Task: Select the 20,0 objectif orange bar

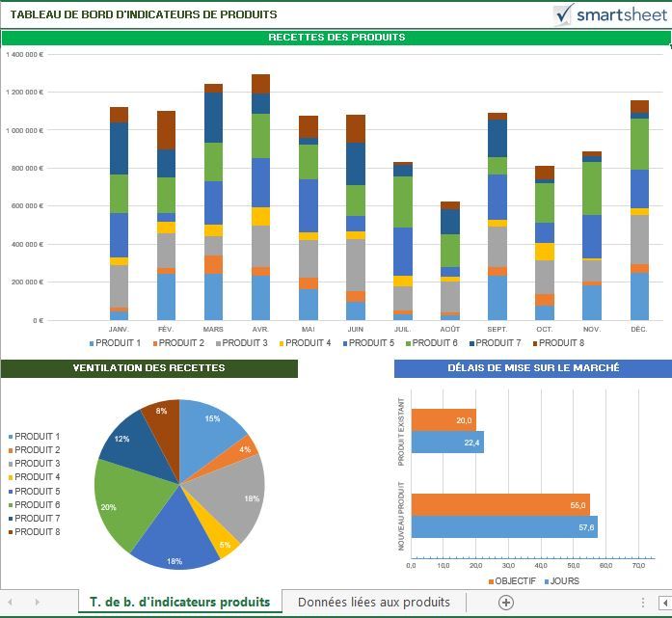Action: (x=442, y=419)
